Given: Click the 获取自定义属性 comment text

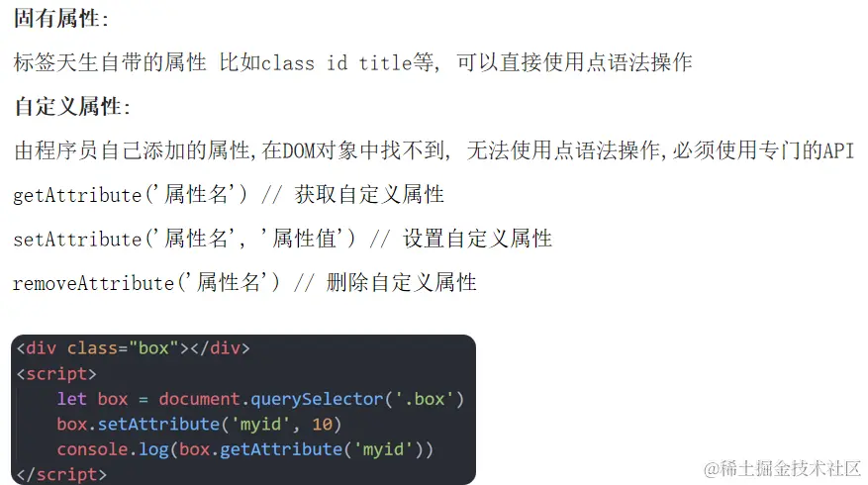Looking at the screenshot, I should (x=369, y=194).
